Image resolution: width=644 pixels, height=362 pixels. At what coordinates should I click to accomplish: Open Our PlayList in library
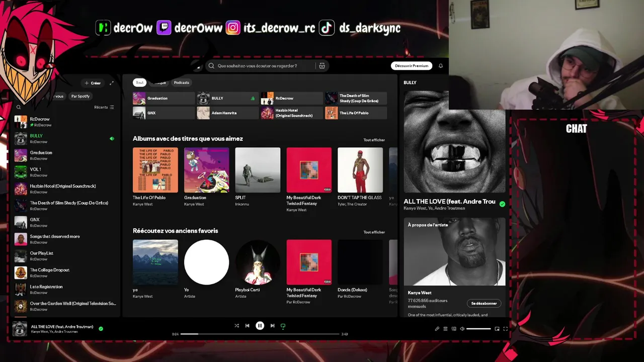65,256
